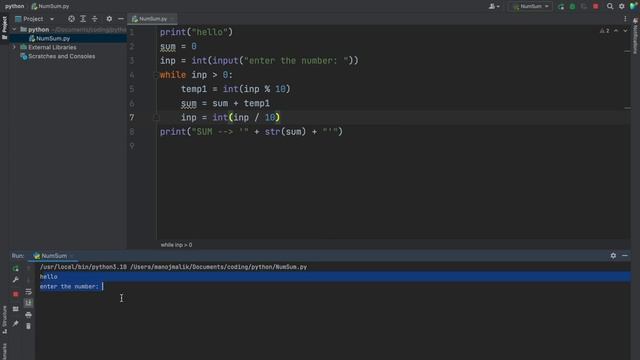The image size is (640, 360).
Task: Open IDE settings gear in top toolbar
Action: [x=622, y=7]
